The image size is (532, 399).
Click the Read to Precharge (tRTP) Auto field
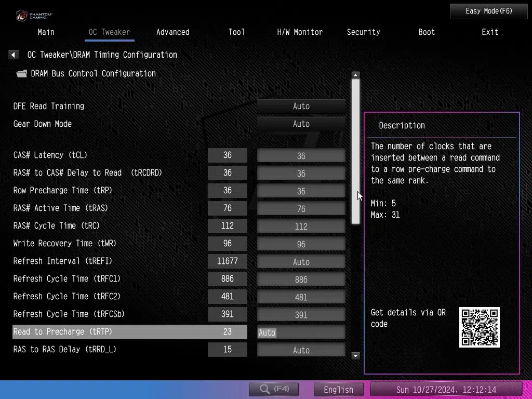point(301,332)
